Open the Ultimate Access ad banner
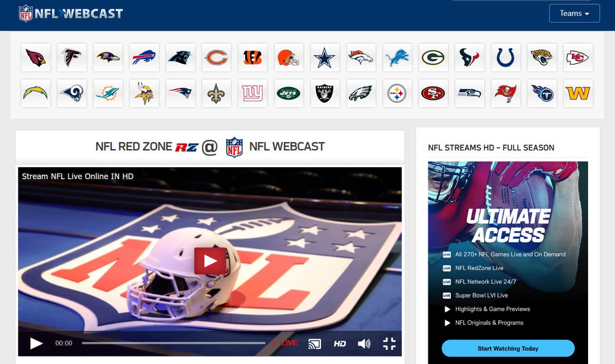Viewport: 615px width, 364px height. (x=508, y=263)
